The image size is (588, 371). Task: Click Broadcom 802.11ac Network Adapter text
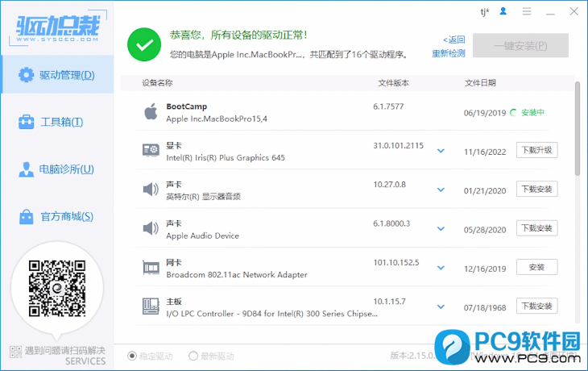tap(237, 275)
